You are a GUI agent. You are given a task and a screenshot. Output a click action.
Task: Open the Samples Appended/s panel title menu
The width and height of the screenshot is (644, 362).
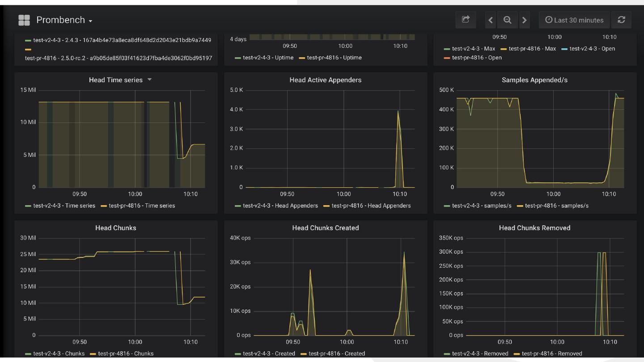tap(534, 80)
